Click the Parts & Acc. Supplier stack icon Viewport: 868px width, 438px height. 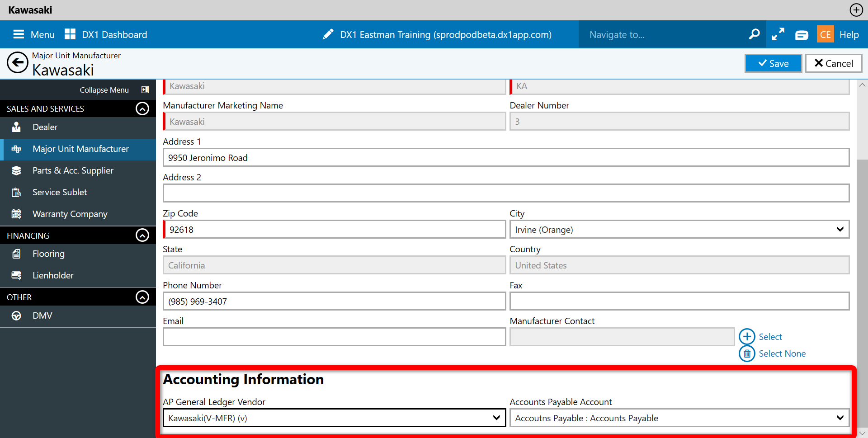pyautogui.click(x=16, y=171)
